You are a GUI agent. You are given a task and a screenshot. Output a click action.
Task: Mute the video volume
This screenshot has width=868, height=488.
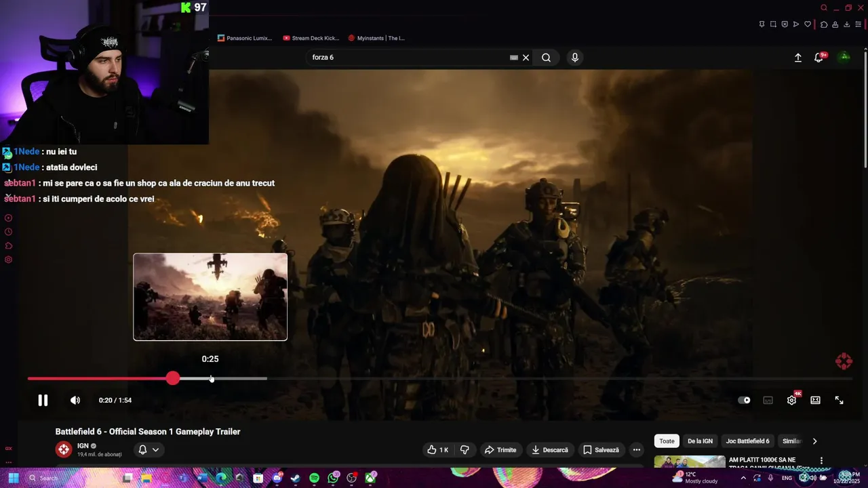click(x=75, y=400)
